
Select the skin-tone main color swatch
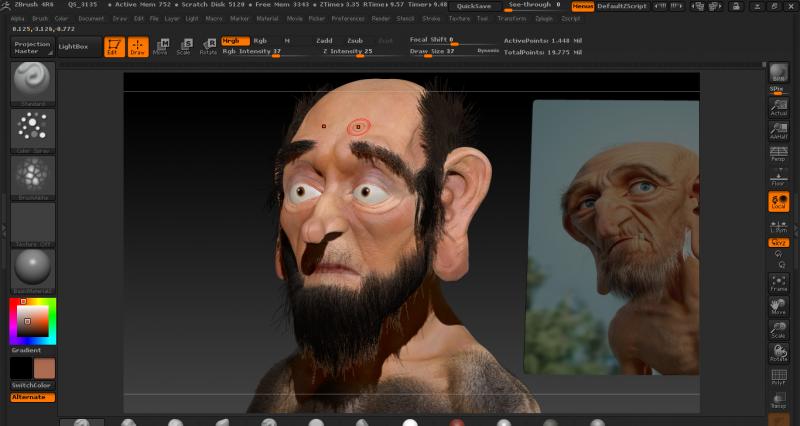tap(44, 368)
